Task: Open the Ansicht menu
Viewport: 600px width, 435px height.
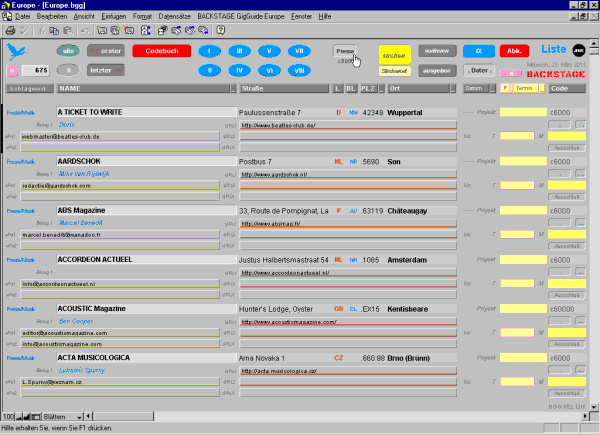Action: click(84, 16)
